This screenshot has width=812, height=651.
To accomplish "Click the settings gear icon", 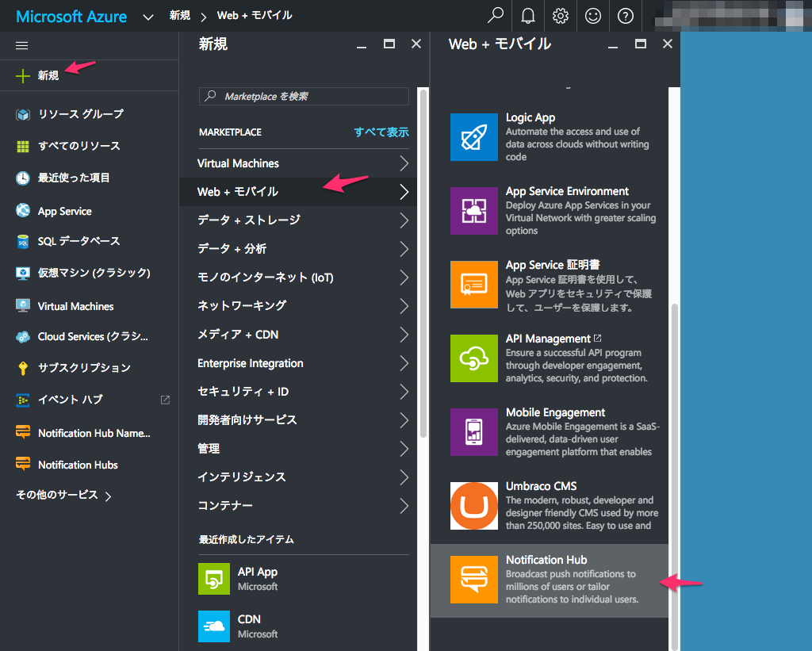I will (x=561, y=16).
